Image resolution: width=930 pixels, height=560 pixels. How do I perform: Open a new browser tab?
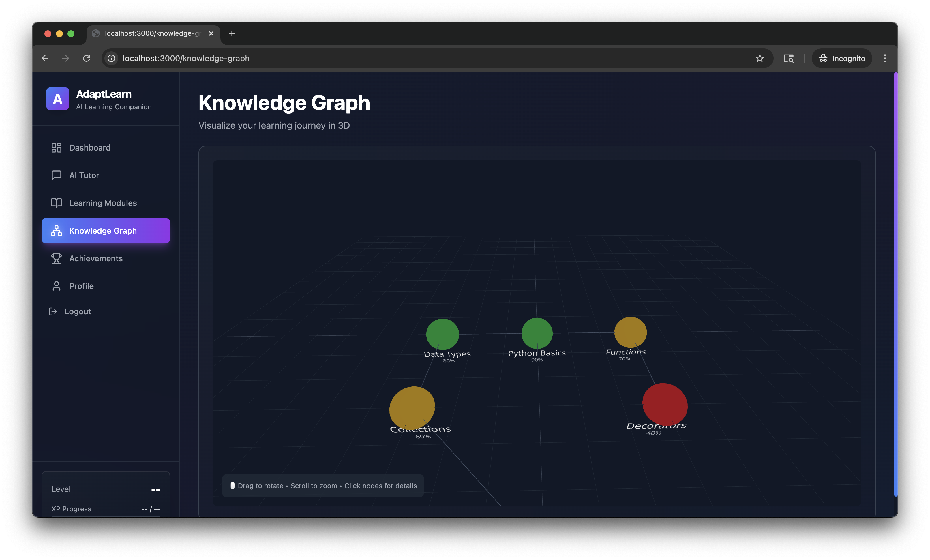[232, 33]
